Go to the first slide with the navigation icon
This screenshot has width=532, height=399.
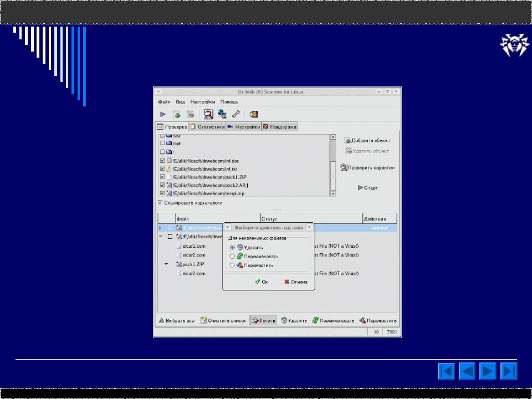click(446, 371)
